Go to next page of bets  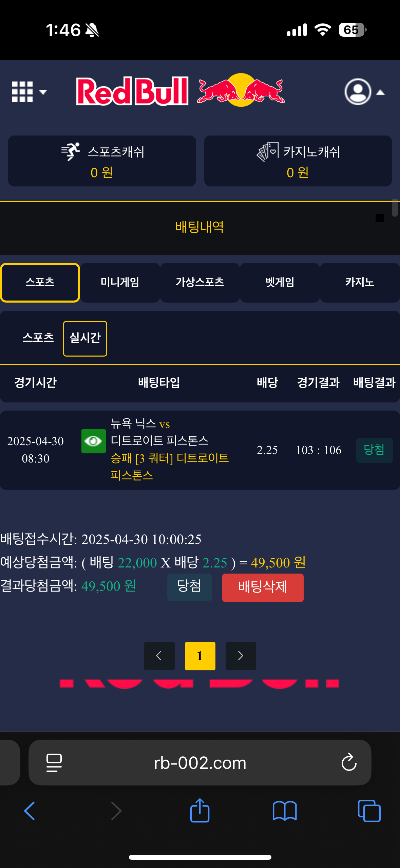[241, 656]
